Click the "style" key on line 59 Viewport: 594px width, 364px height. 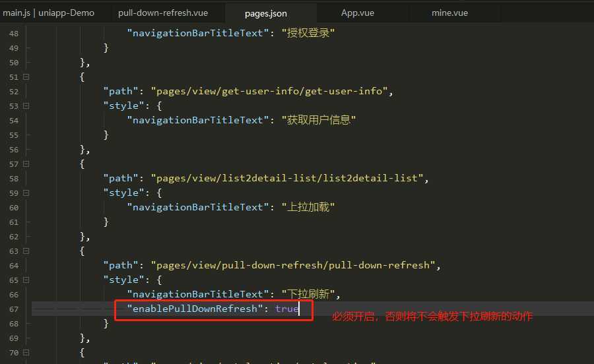123,193
